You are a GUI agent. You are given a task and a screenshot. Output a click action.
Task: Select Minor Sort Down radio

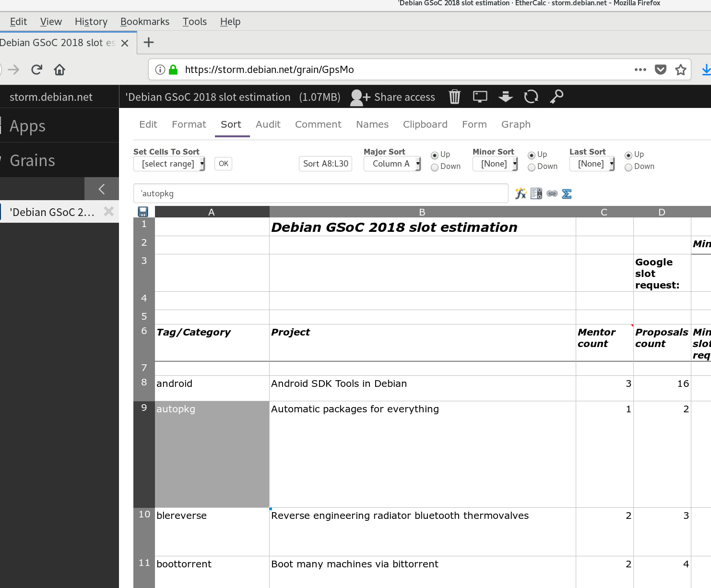[531, 167]
